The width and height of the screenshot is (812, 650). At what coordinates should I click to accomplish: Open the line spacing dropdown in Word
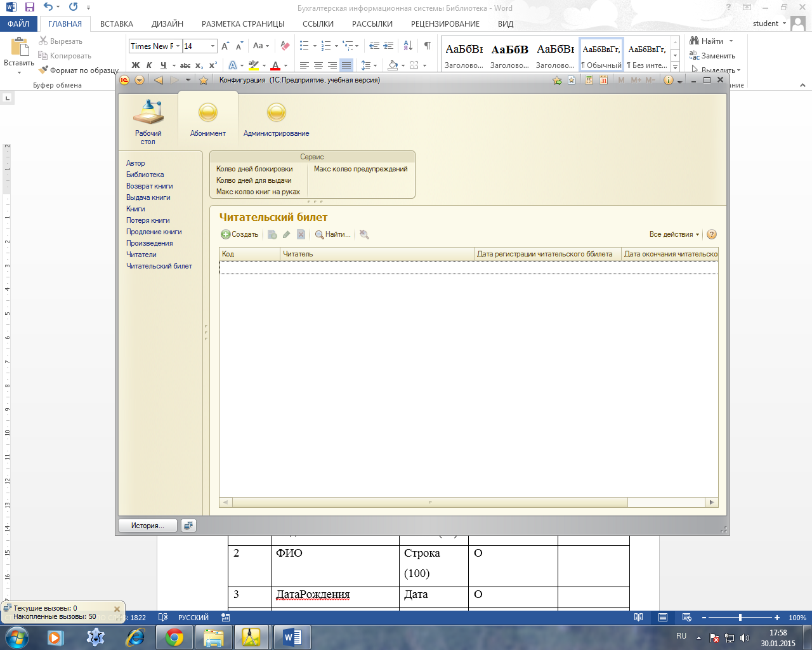[x=369, y=65]
